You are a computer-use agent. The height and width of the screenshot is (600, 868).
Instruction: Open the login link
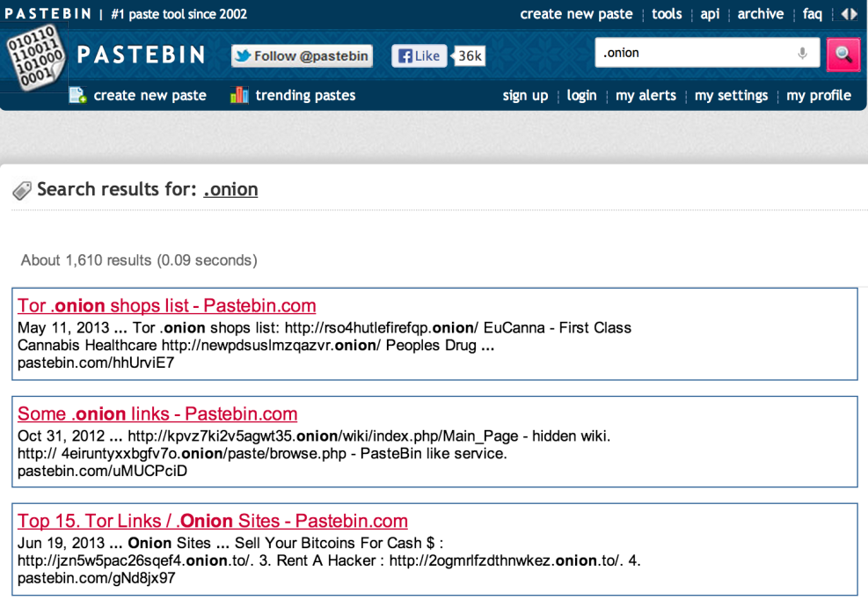(581, 95)
